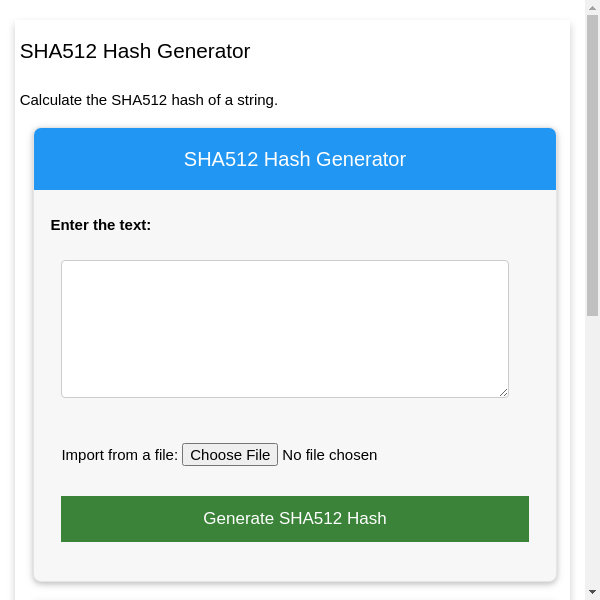The height and width of the screenshot is (600, 600).
Task: Click the "Calculate the SHA512 hash" description text
Action: 149,100
